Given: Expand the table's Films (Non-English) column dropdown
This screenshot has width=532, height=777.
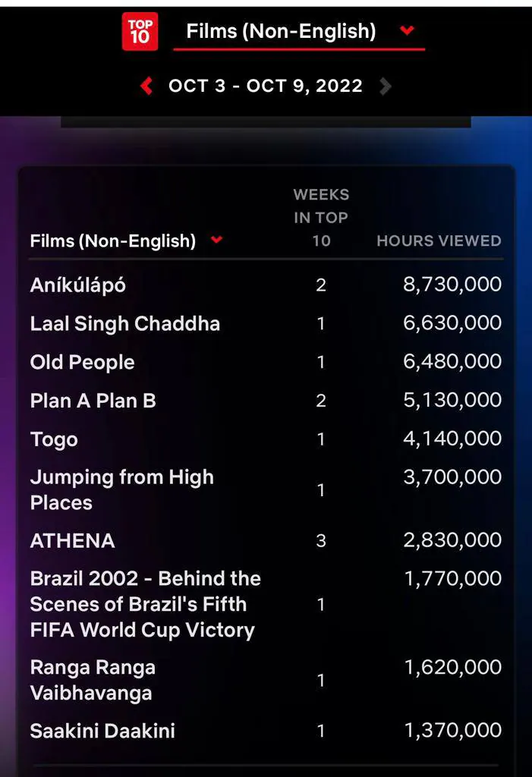Looking at the screenshot, I should tap(216, 240).
